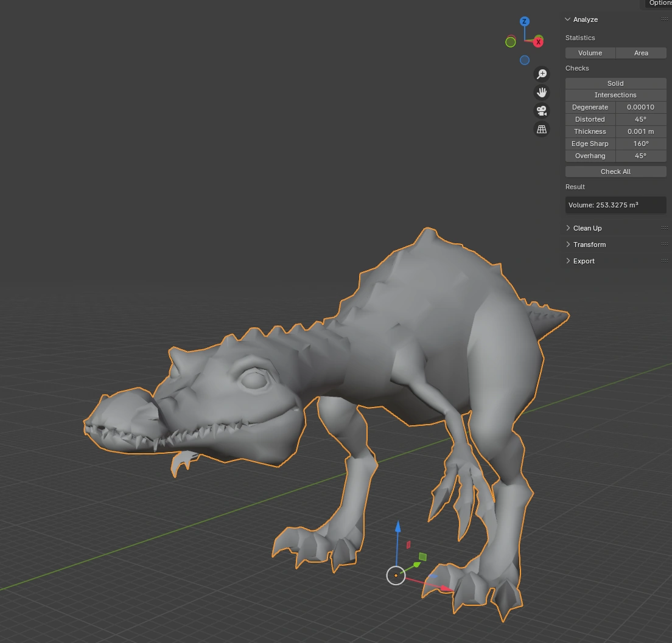This screenshot has height=643, width=672.
Task: Click the Edge Sharp angle 160° field
Action: tap(641, 144)
